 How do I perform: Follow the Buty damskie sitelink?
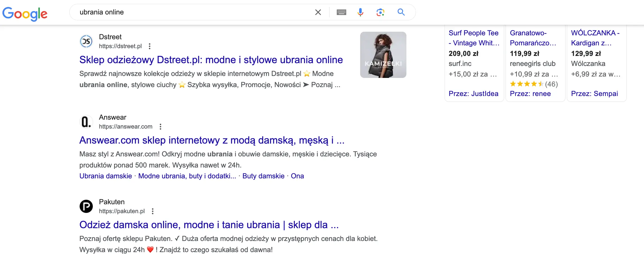point(263,176)
